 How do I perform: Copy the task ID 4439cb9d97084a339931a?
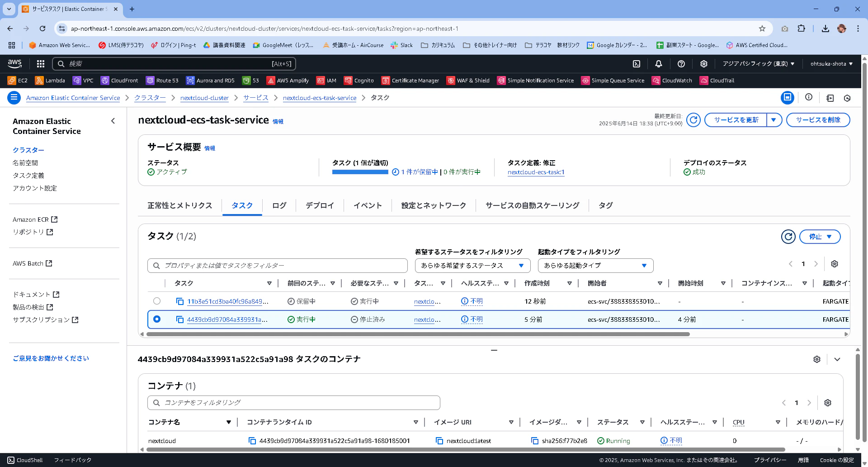tap(180, 319)
